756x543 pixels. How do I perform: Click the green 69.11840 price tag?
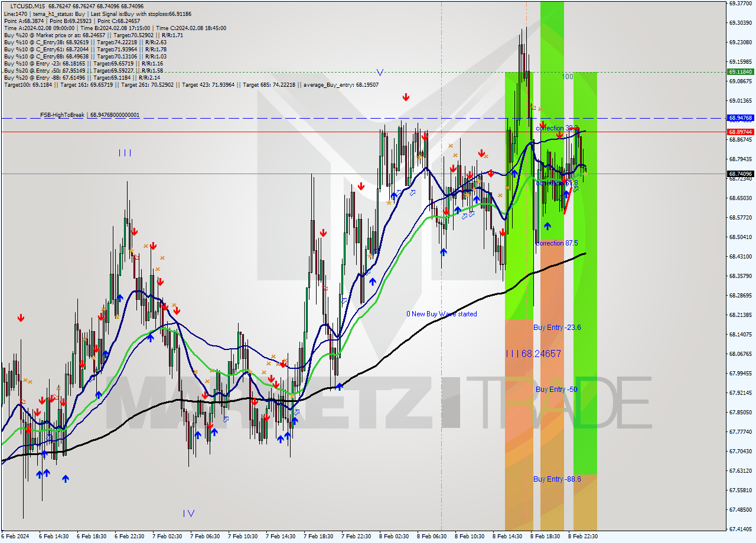click(x=740, y=72)
